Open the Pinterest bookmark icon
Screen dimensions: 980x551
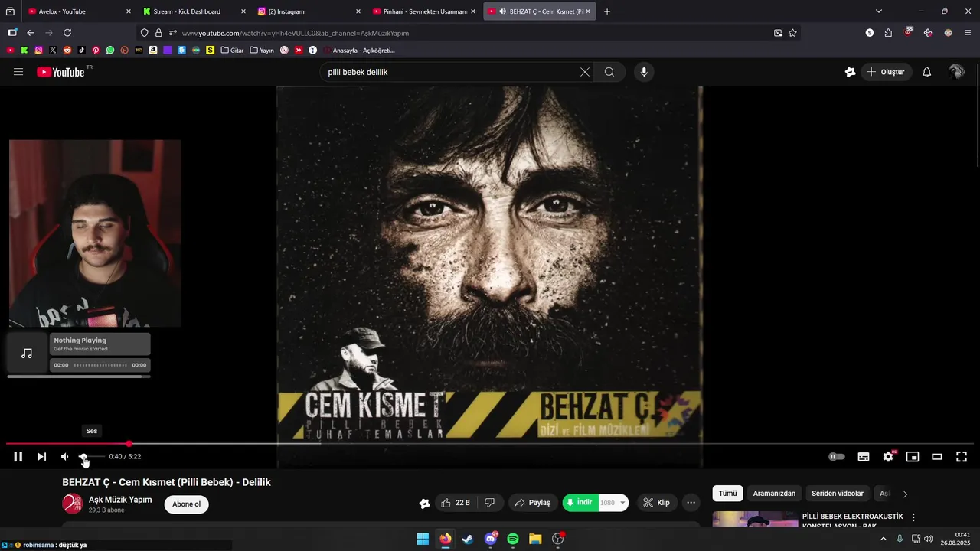click(96, 51)
